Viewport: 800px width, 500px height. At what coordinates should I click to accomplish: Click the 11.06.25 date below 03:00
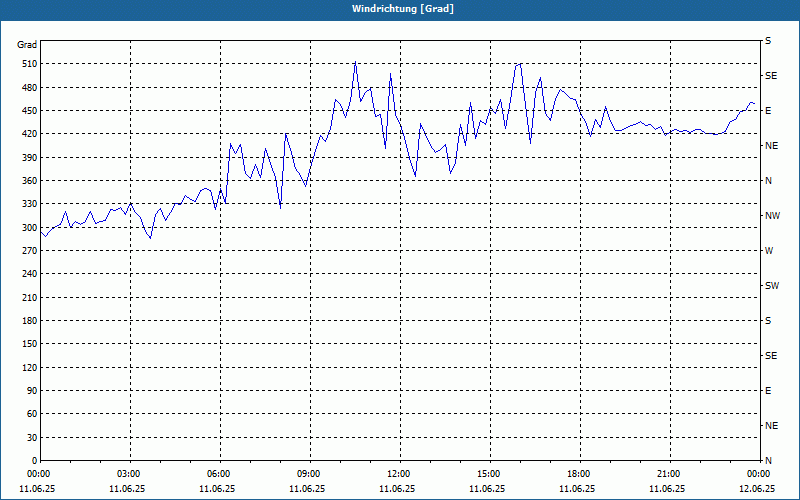coord(127,489)
